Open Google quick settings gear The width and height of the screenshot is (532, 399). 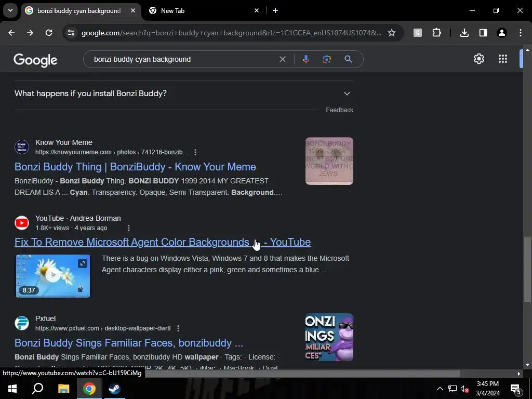tap(478, 59)
